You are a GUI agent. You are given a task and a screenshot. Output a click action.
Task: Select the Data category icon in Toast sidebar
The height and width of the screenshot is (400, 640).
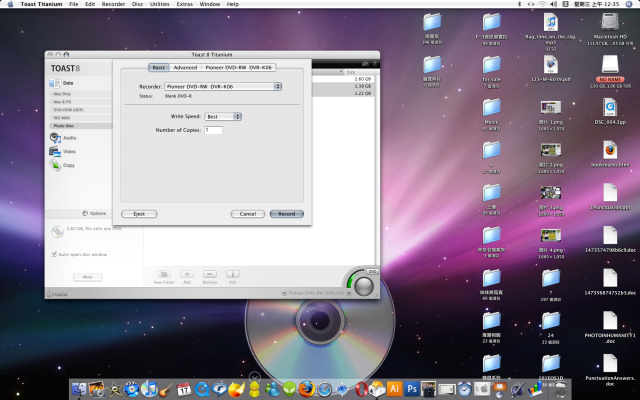(x=55, y=83)
